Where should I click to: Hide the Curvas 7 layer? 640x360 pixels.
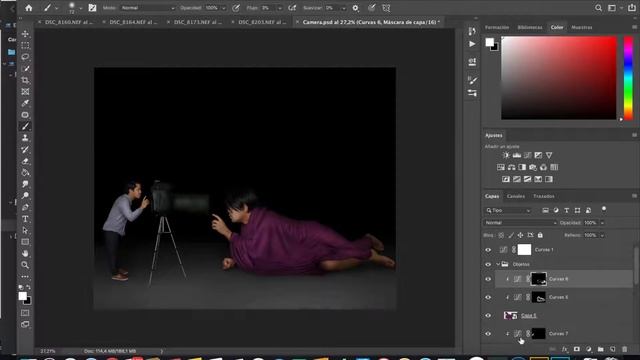[488, 334]
